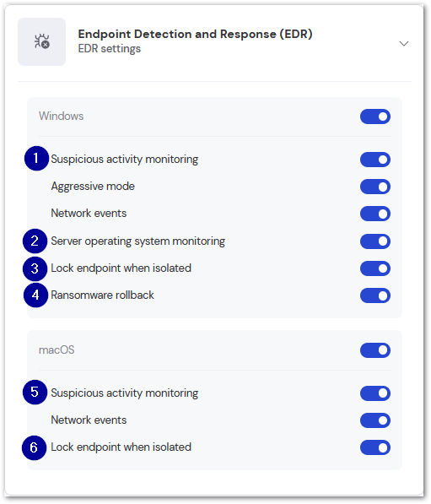431x504 pixels.
Task: Toggle macOS Suspicious activity monitoring
Action: [375, 393]
